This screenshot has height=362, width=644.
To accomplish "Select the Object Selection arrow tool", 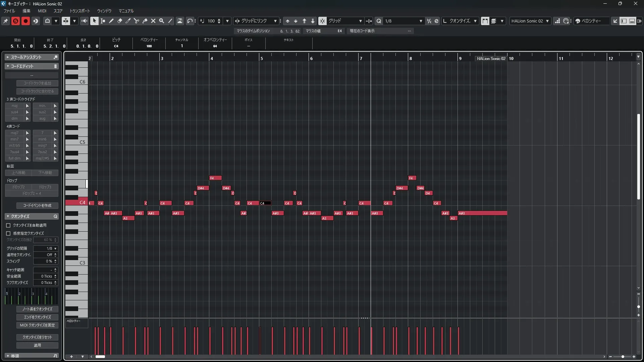I will [x=94, y=21].
